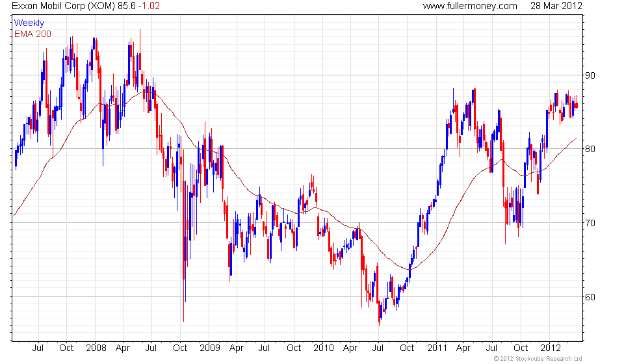Click the chart title 'Exxon Mobil Corp (XOM)'
This screenshot has height=364, width=637.
pos(64,6)
